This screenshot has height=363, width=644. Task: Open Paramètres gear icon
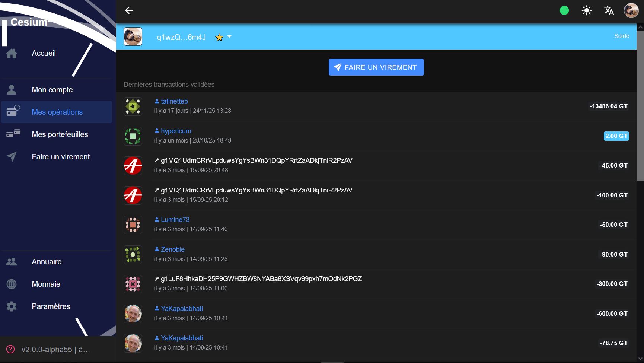click(12, 306)
